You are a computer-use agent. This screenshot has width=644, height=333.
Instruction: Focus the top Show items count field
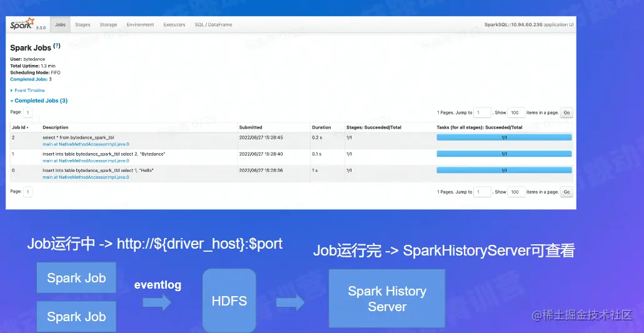(516, 112)
